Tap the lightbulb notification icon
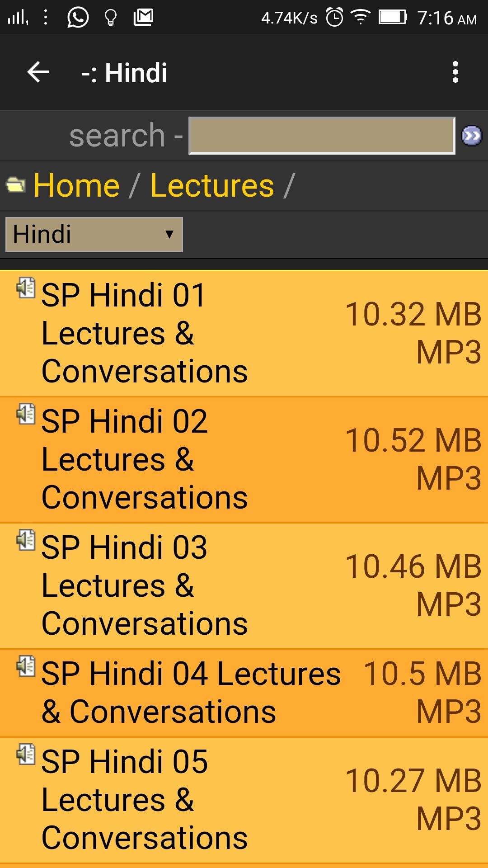 coord(110,18)
